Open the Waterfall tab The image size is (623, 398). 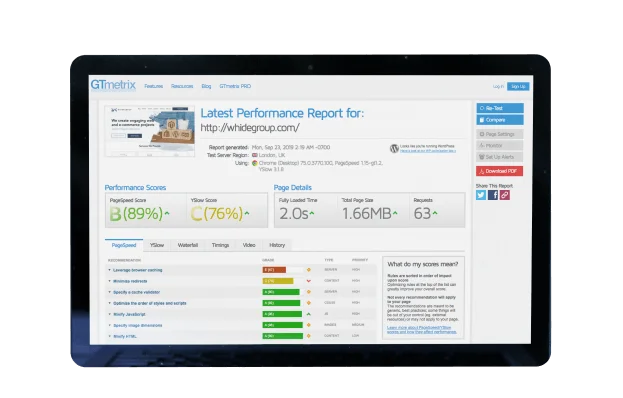[x=188, y=245]
